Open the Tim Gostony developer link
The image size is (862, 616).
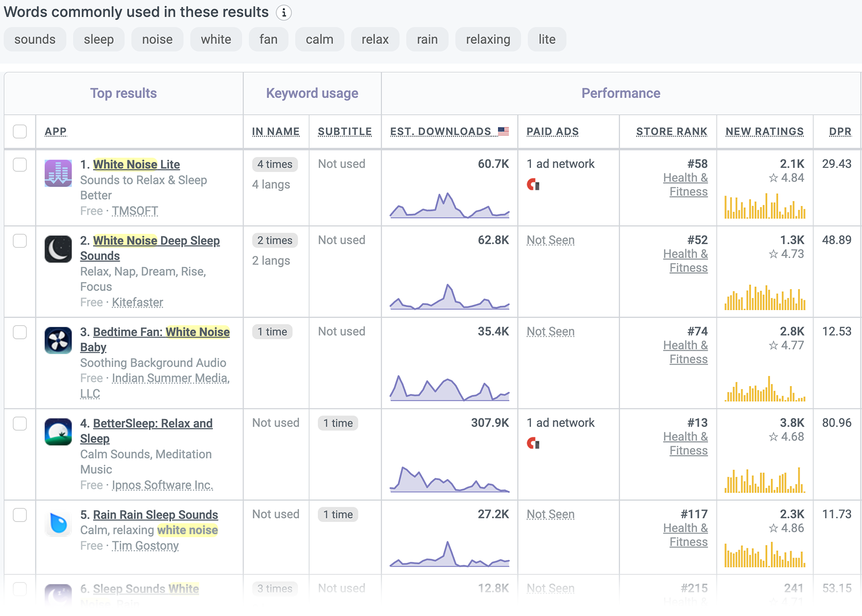point(145,546)
